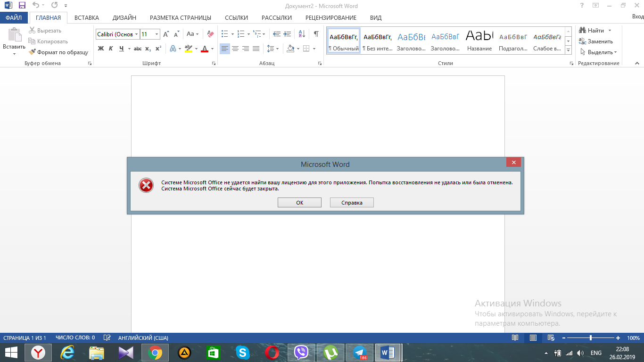Expand the styles gallery more arrow
The width and height of the screenshot is (644, 362).
(569, 49)
